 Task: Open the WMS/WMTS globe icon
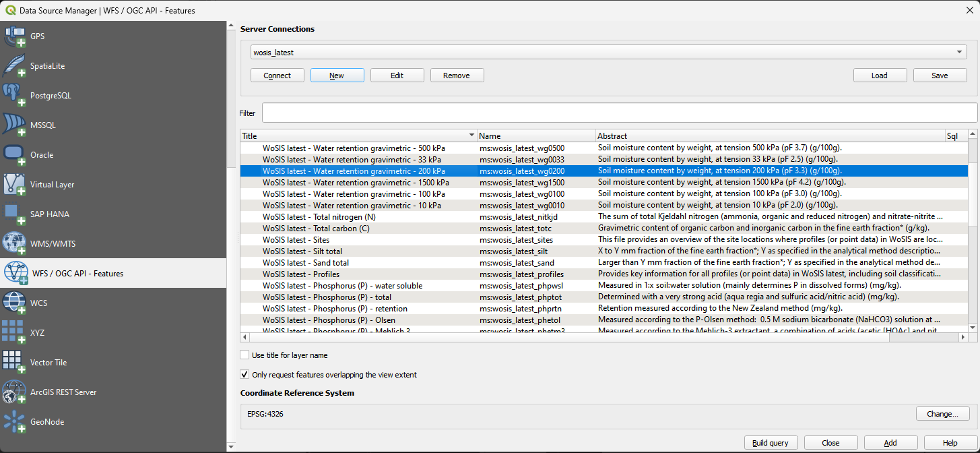14,244
